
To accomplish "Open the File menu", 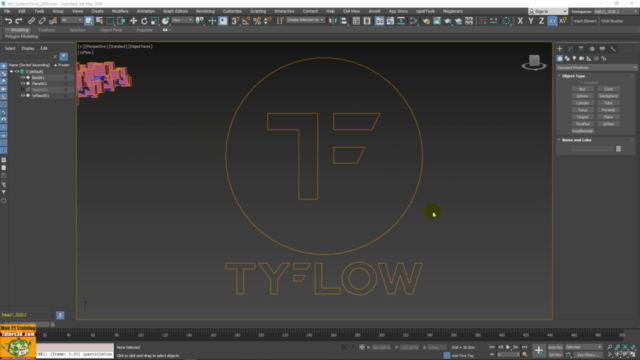I will 7,11.
